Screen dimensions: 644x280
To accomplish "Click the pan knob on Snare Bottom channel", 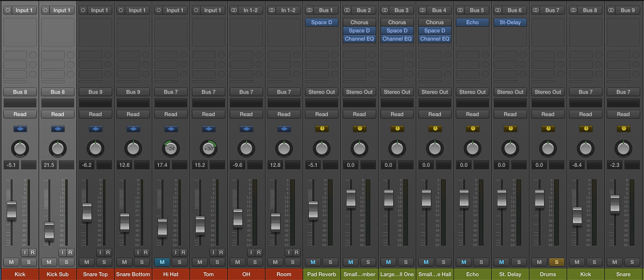I will [133, 148].
